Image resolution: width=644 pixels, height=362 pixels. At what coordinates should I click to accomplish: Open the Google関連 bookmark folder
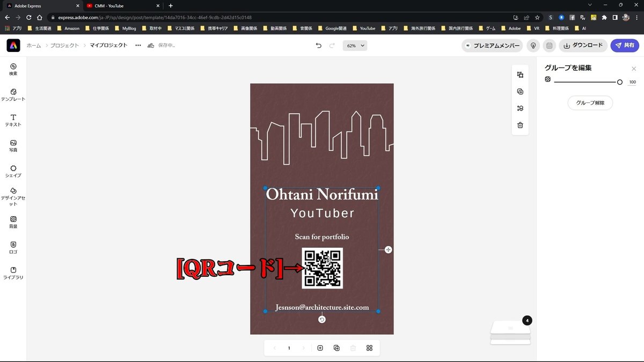(332, 28)
